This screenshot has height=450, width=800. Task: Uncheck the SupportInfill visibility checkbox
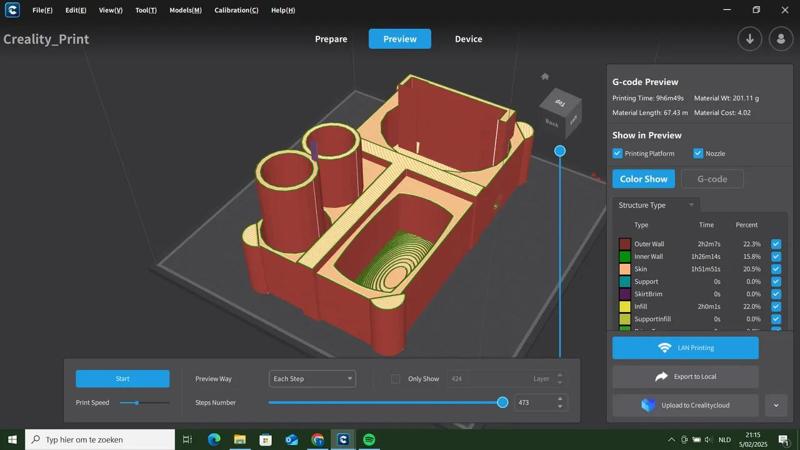(x=776, y=319)
